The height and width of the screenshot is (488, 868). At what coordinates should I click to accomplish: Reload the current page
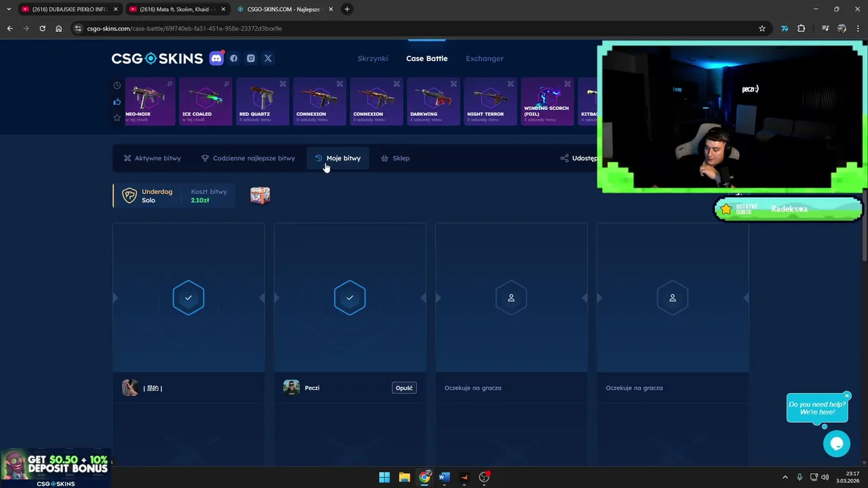(x=42, y=28)
